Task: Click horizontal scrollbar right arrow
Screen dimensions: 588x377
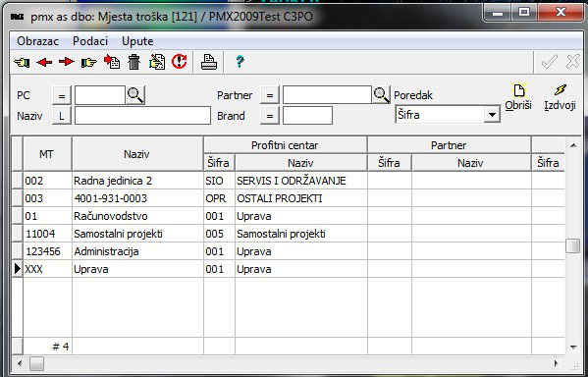Action: coord(557,363)
